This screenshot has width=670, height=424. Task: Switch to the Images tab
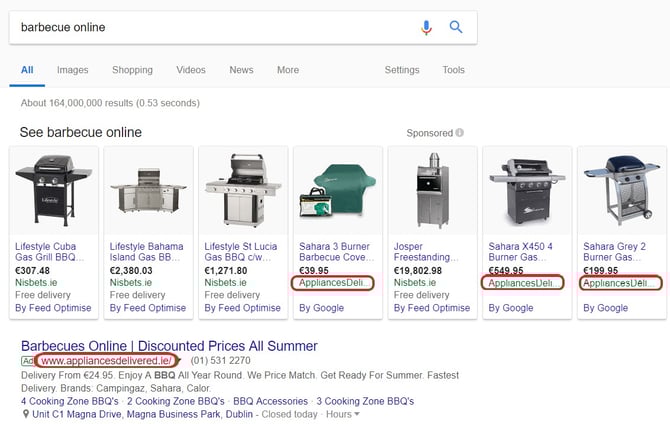tap(72, 70)
